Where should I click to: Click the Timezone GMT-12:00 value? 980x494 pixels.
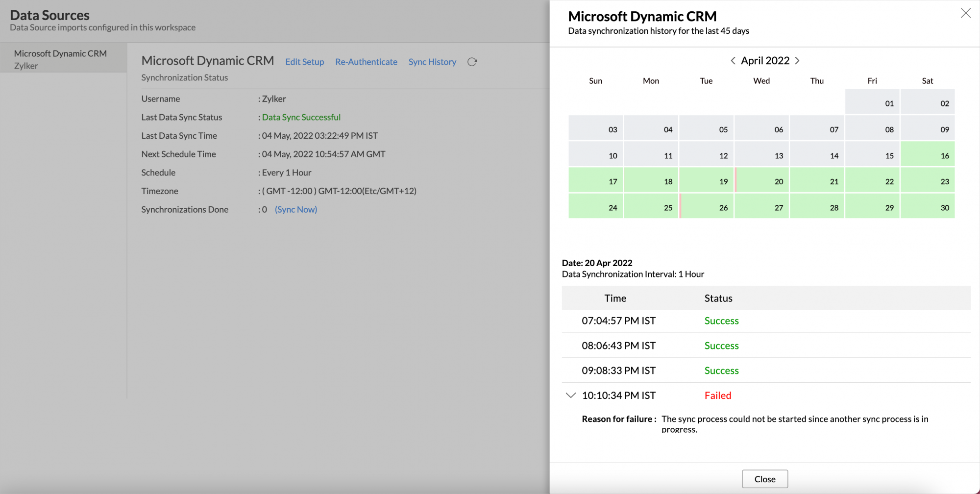(339, 191)
